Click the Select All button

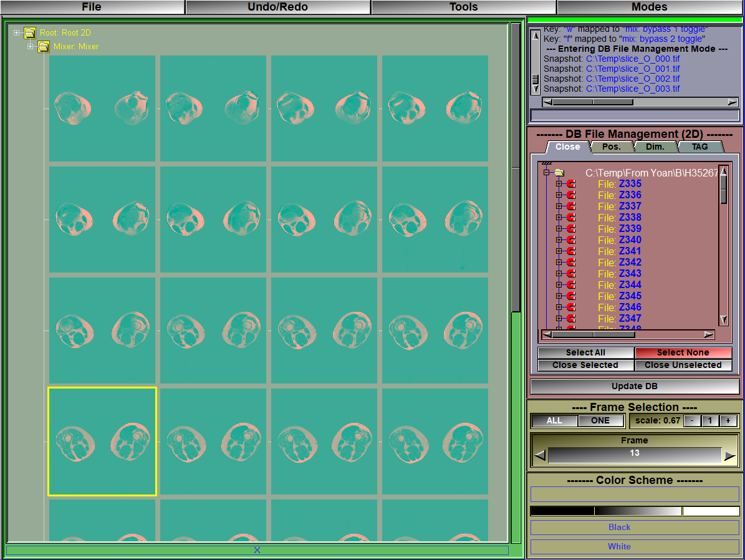(x=586, y=353)
